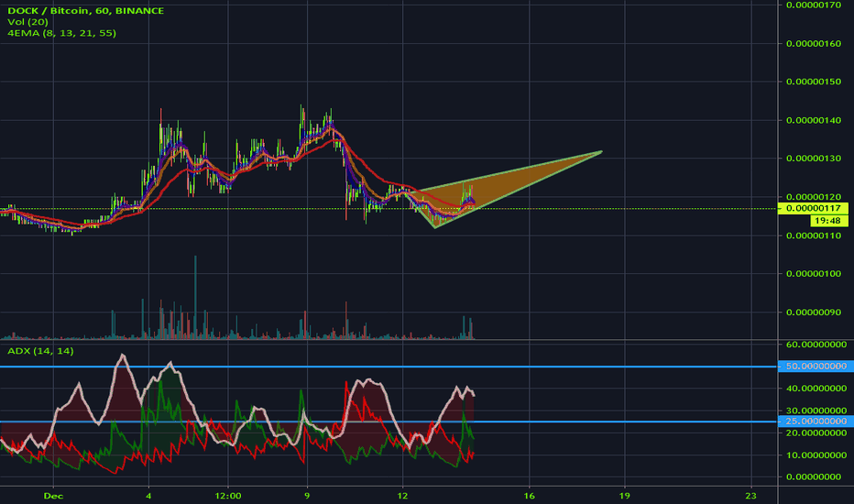Viewport: 854px width, 504px height.
Task: Click the tallest volume bar spike
Action: (x=195, y=298)
